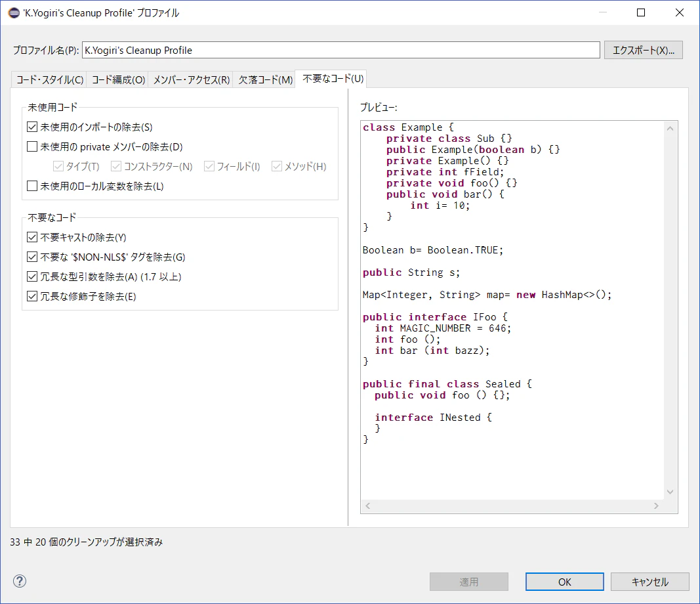This screenshot has width=700, height=604.
Task: Click the エクスポート(X)... button
Action: coord(644,50)
